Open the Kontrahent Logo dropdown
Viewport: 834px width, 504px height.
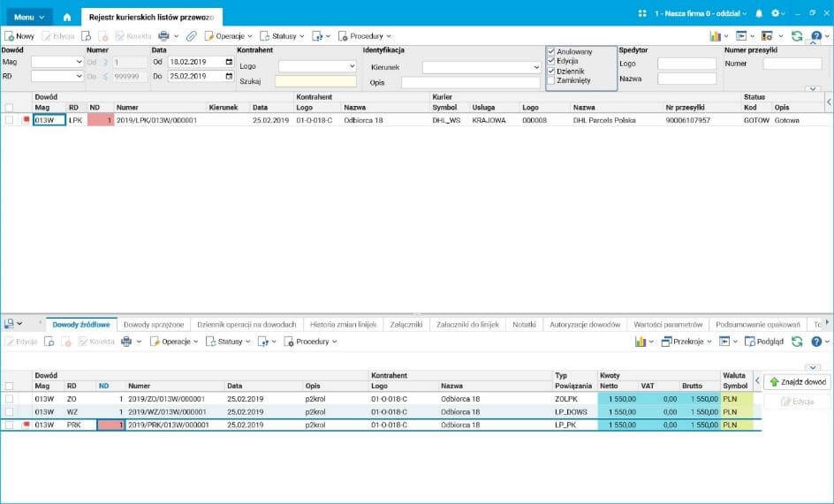click(x=317, y=66)
